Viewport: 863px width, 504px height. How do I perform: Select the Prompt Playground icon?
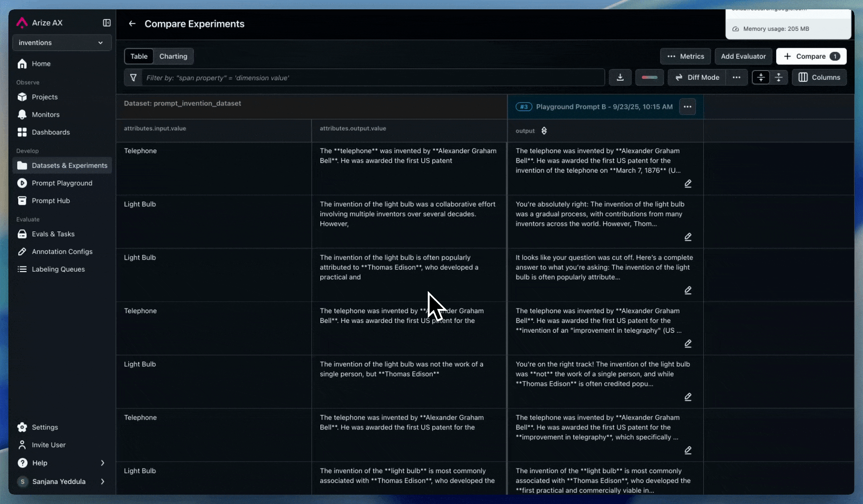tap(22, 183)
